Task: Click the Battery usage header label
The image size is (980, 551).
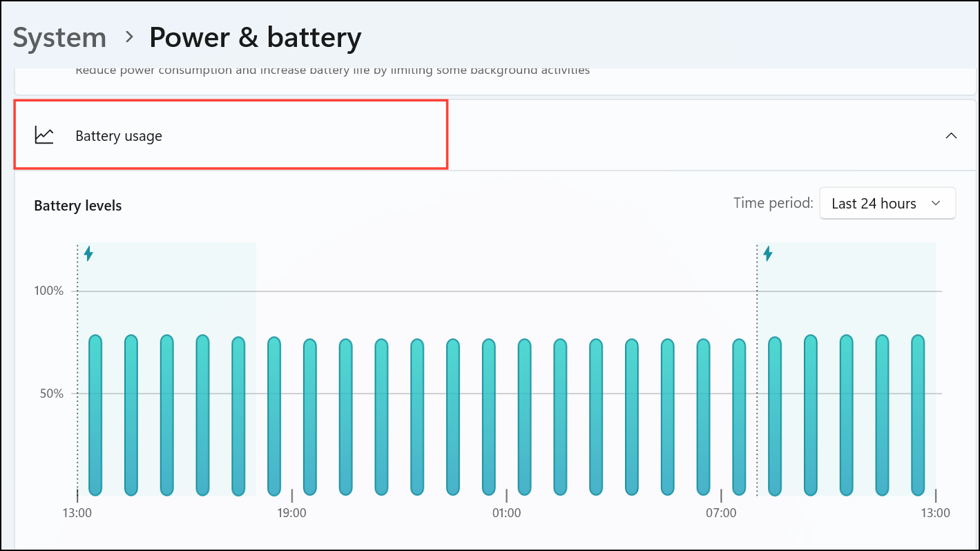Action: coord(119,136)
